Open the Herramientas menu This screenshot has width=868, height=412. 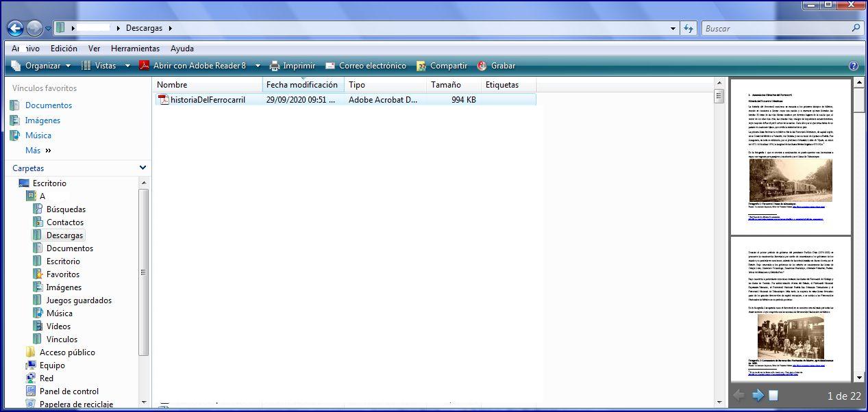coord(135,49)
